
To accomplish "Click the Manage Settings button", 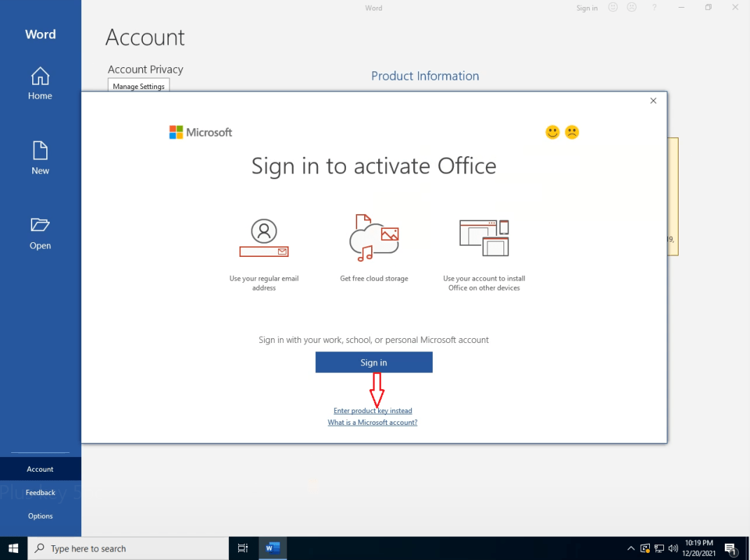I will 139,86.
